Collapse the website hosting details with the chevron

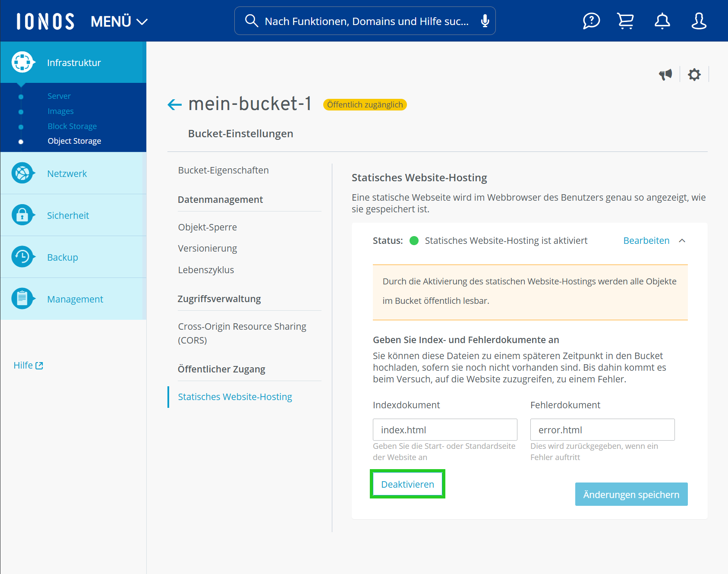tap(683, 241)
